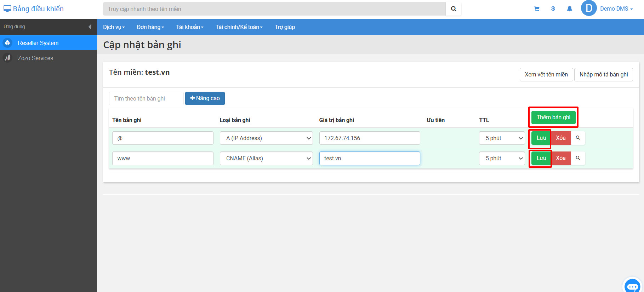The image size is (644, 292).
Task: Click the TTL column header
Action: pyautogui.click(x=484, y=120)
